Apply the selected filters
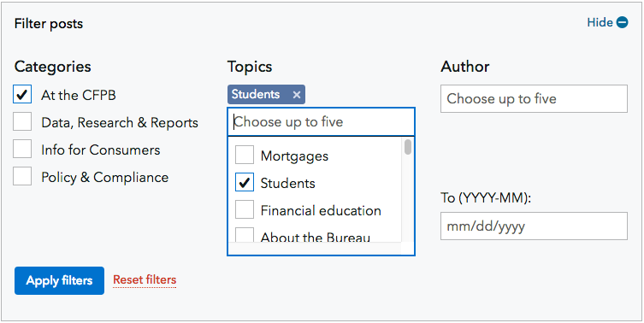644x323 pixels. click(59, 281)
